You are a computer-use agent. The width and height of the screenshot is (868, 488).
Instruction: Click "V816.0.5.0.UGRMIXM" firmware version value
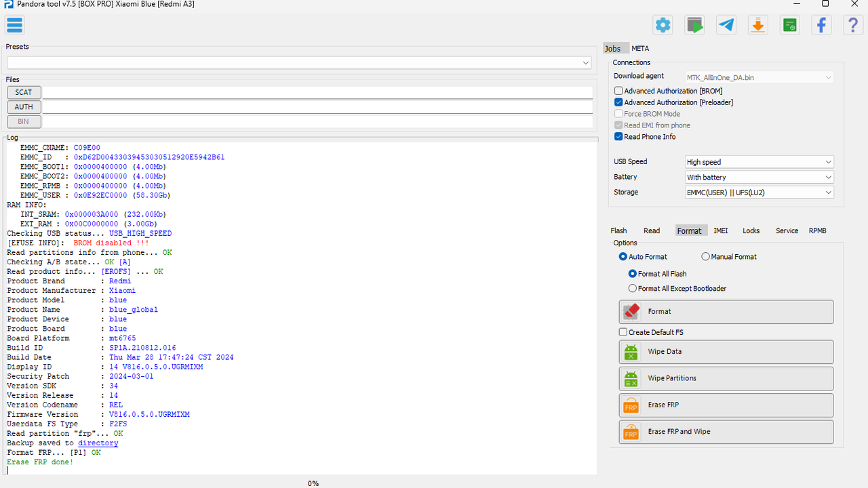pyautogui.click(x=149, y=415)
